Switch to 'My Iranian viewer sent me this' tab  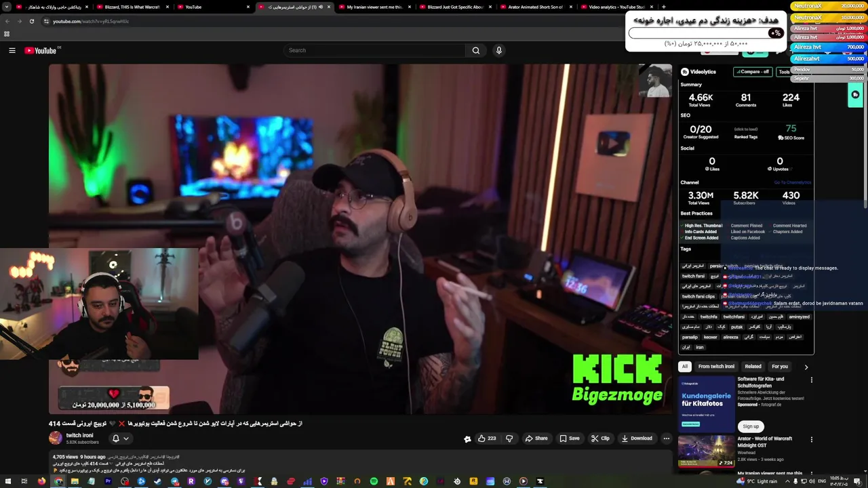pos(374,7)
